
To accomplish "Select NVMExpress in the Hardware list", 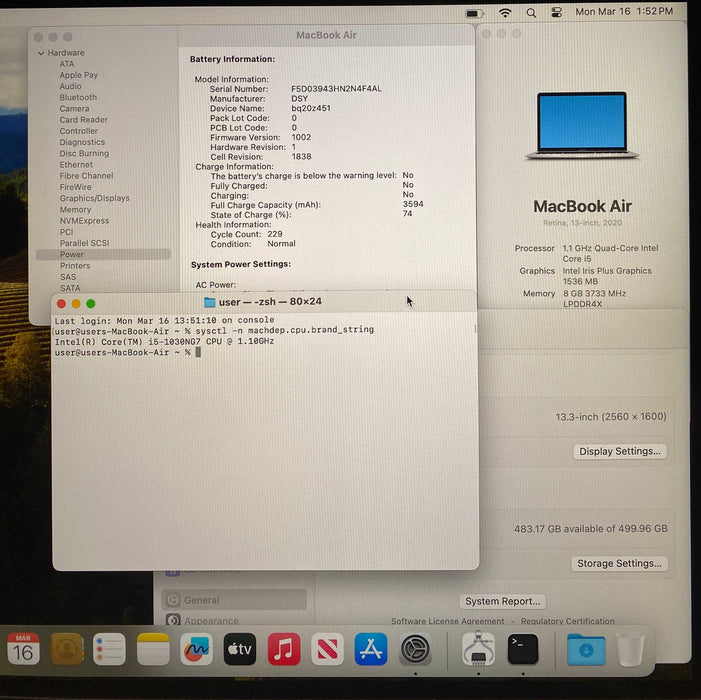I will 84,221.
